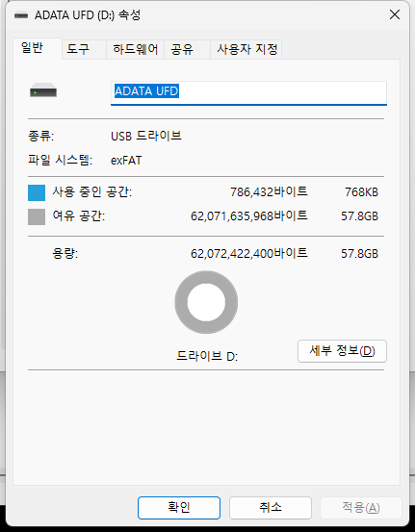Click the 용량 label
415x532 pixels.
[x=65, y=253]
